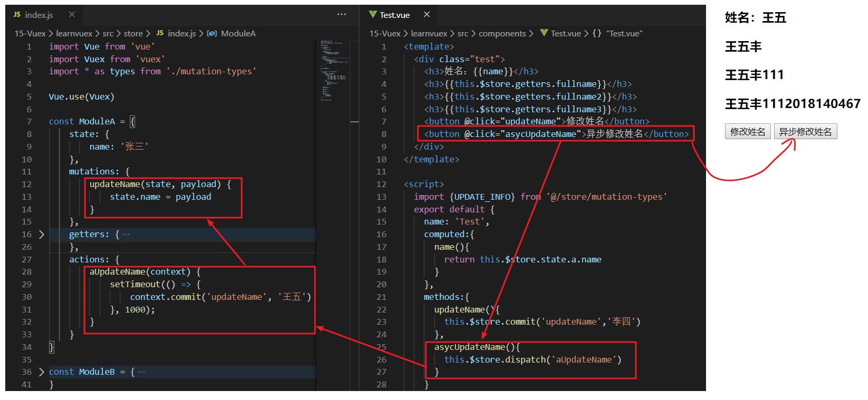Screen dimensions: 868x400
Task: Close the Test.vue editor tab
Action: [x=426, y=15]
